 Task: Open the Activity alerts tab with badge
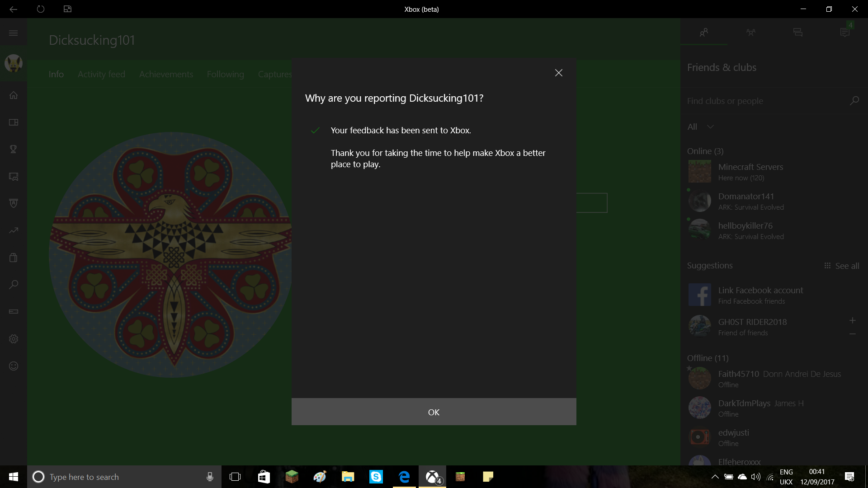pos(845,32)
